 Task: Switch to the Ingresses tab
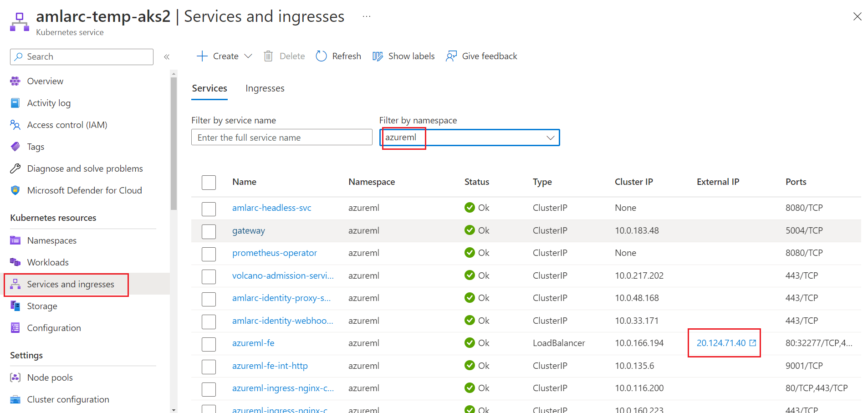(x=265, y=88)
